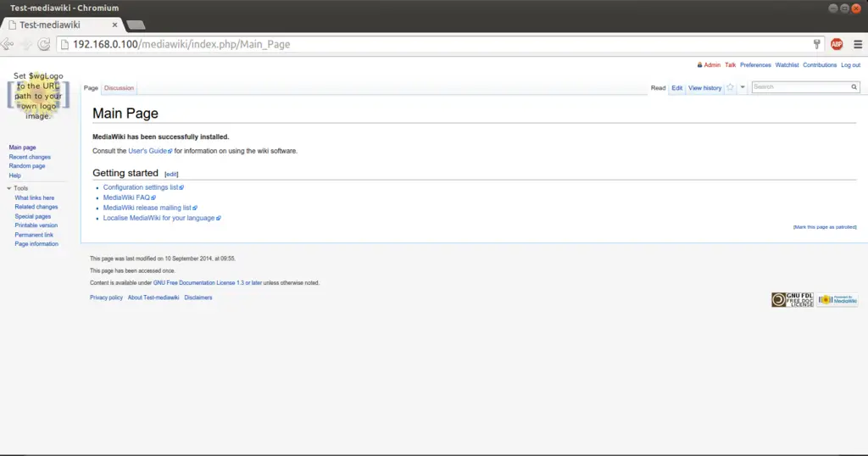This screenshot has height=456, width=868.
Task: Open the Watchlist link
Action: point(787,65)
